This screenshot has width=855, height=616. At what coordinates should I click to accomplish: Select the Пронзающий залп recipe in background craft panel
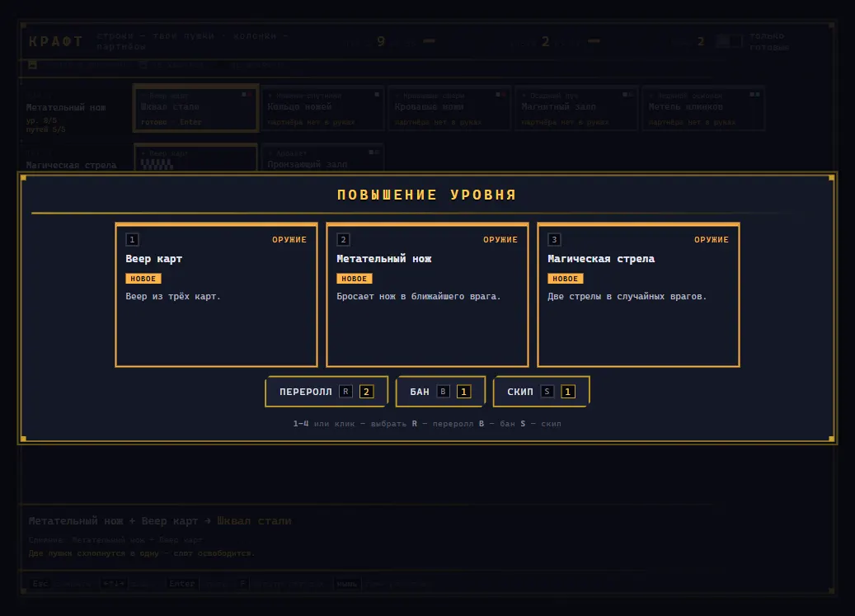pos(323,158)
